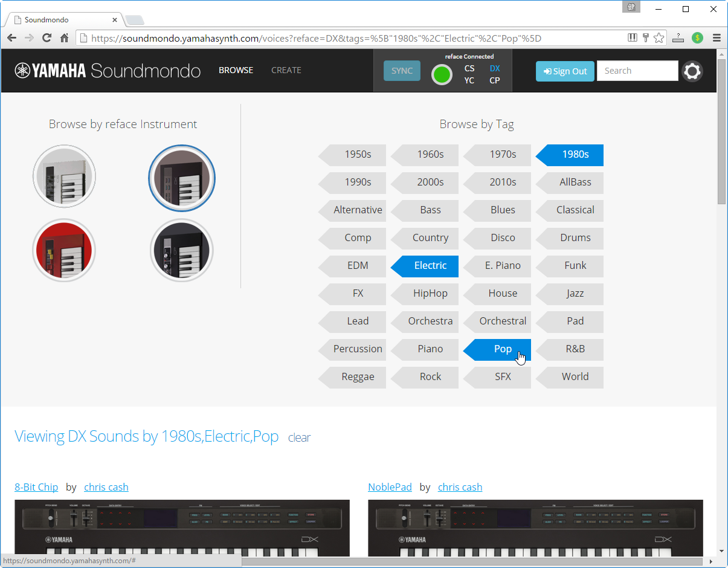The width and height of the screenshot is (728, 568).
Task: Focus the Search box
Action: tap(637, 71)
